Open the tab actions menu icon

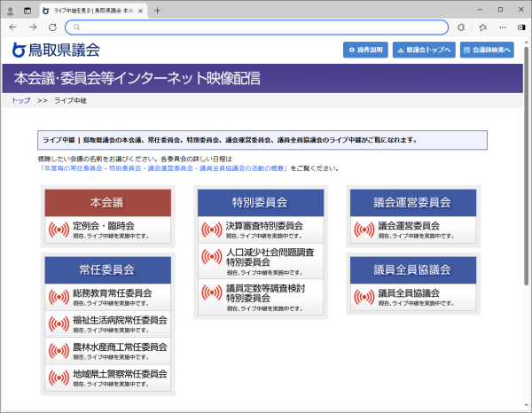27,12
